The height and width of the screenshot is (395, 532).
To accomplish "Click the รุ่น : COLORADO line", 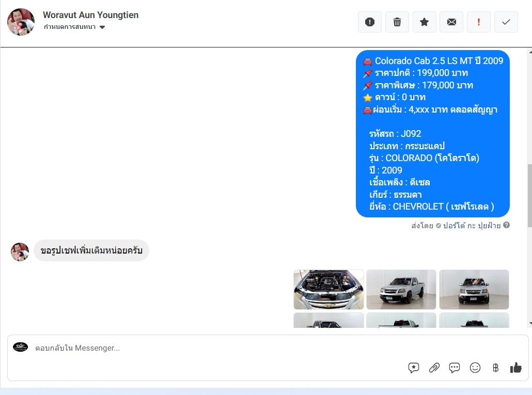I will (424, 159).
